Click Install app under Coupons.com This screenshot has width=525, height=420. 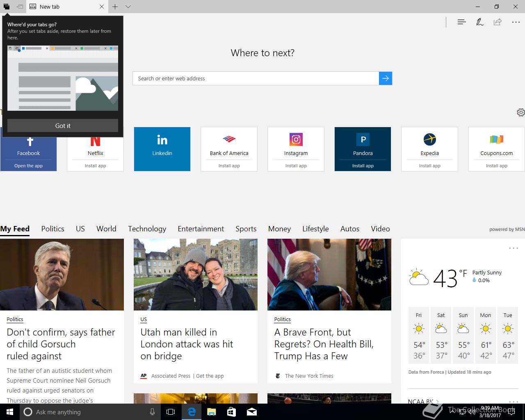click(x=496, y=166)
